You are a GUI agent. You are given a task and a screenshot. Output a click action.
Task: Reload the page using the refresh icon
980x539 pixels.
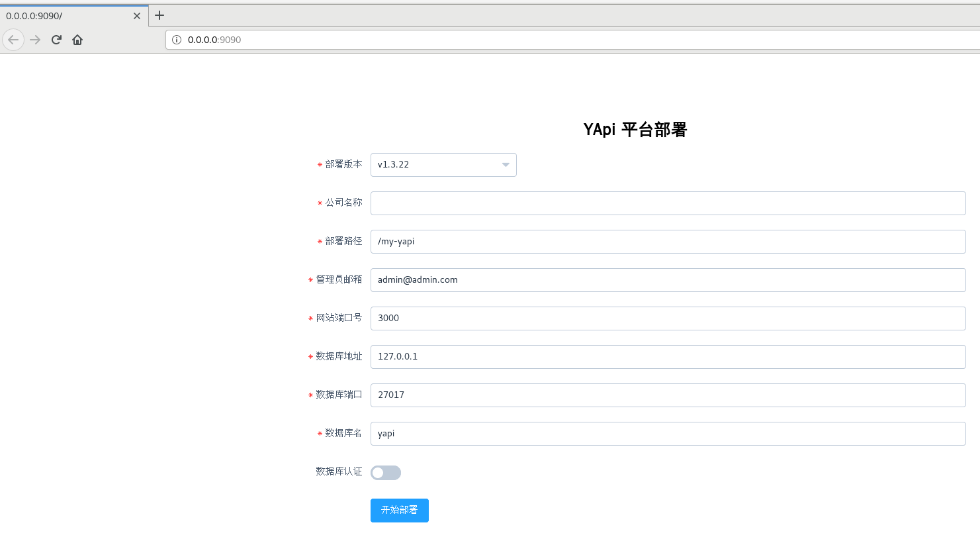[x=56, y=39]
